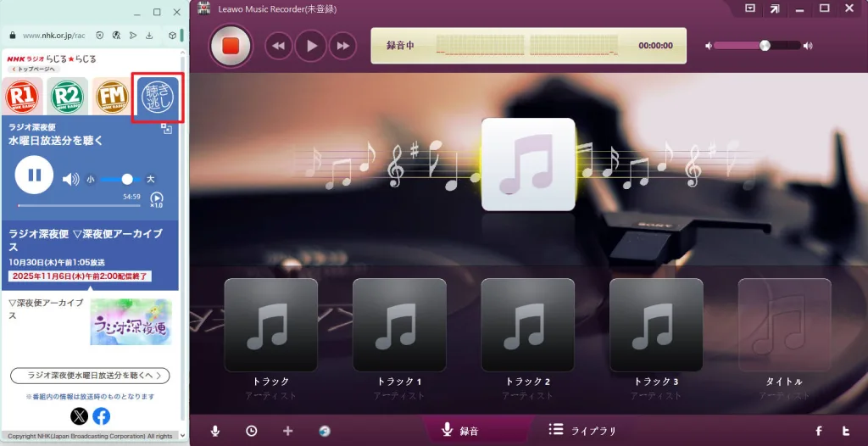
Task: Click the Twitter icon in Leawo footer
Action: pos(846,431)
